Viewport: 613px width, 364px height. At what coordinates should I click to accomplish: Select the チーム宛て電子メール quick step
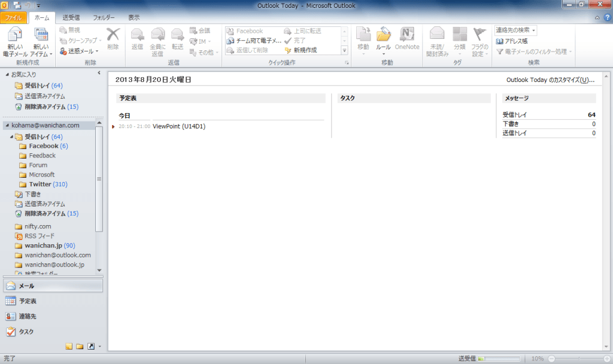tap(254, 41)
